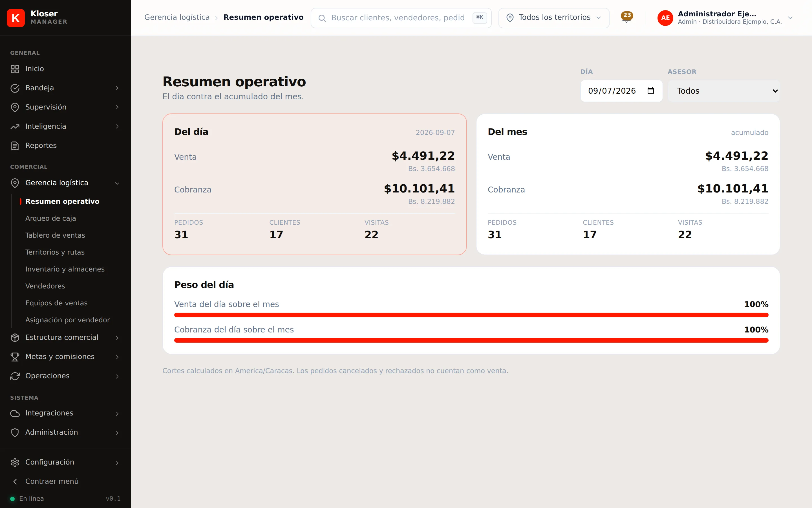Image resolution: width=812 pixels, height=508 pixels.
Task: Click the Reportes document icon
Action: point(15,145)
